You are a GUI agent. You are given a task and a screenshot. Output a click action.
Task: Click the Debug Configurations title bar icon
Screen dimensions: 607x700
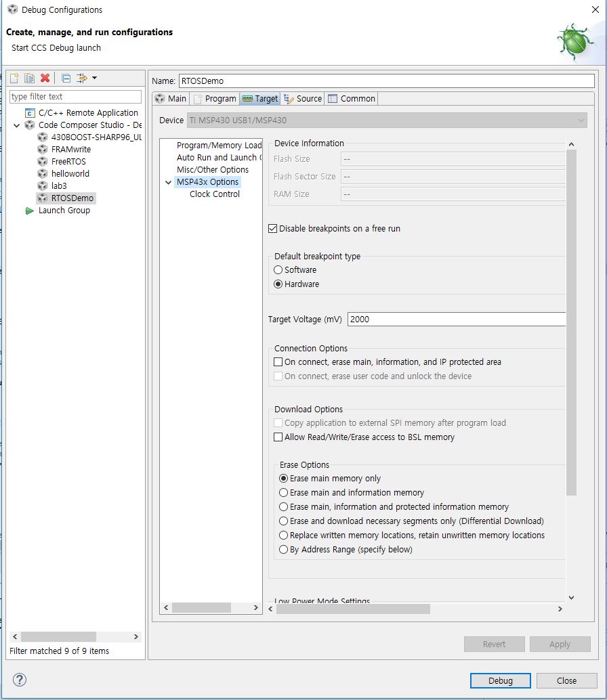[x=12, y=9]
